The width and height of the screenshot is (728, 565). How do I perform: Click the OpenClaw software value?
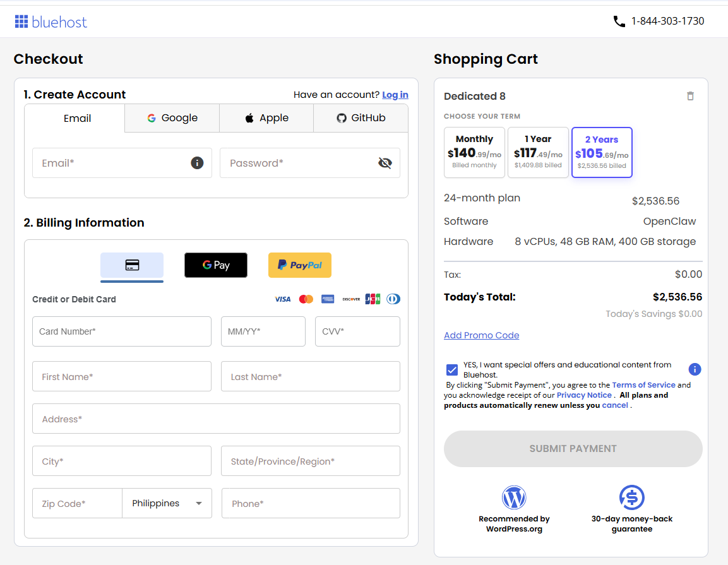tap(669, 222)
